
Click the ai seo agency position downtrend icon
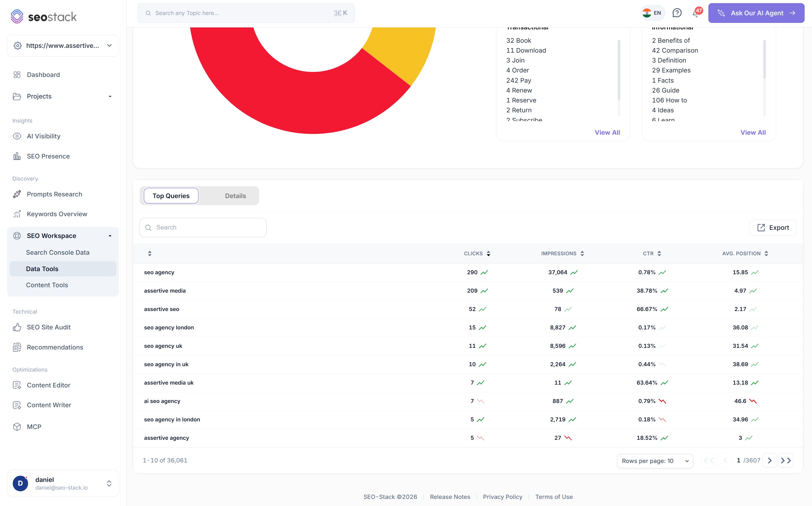coord(753,401)
